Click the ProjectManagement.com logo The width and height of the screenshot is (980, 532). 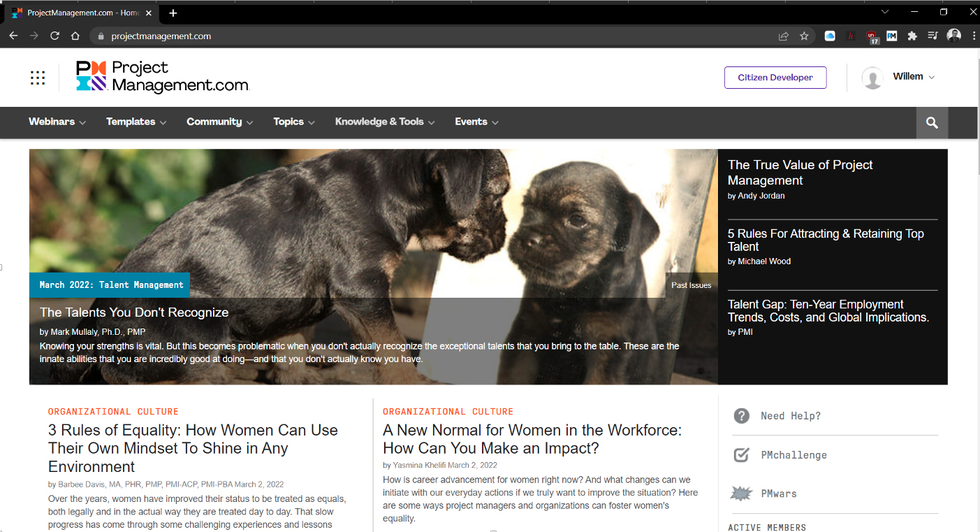coord(162,77)
